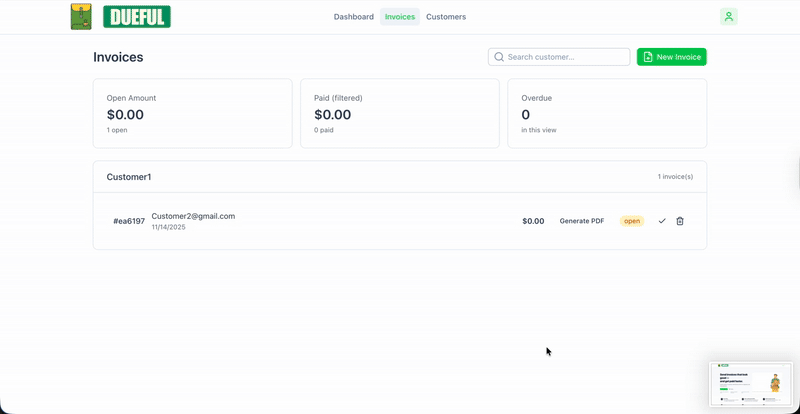Screen dimensions: 800x414
Task: Mark invoice #ea6197 as paid with checkmark
Action: pyautogui.click(x=662, y=221)
